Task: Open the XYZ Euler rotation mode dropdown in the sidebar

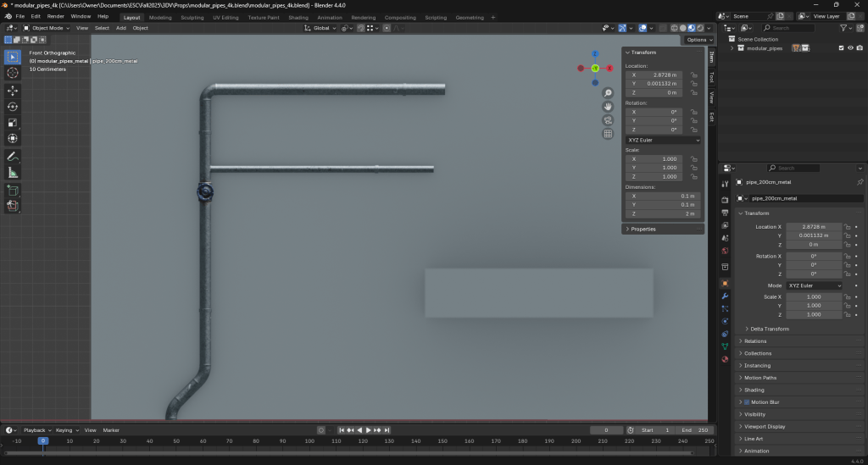Action: (663, 140)
